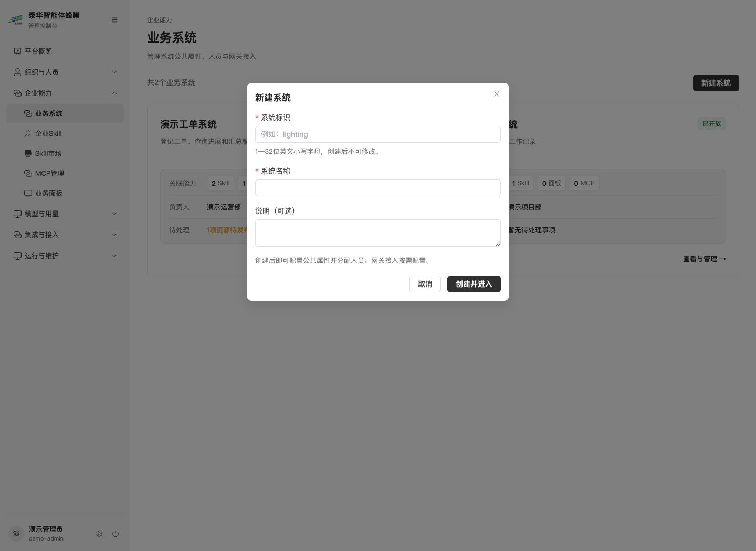Viewport: 756px width, 551px height.
Task: Click the 模型与用量 icon
Action: (x=17, y=214)
